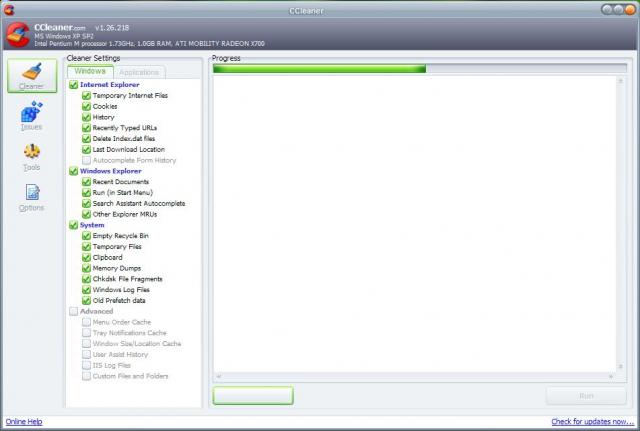Uncheck Old Prefetch data
This screenshot has height=431, width=640.
(86, 301)
